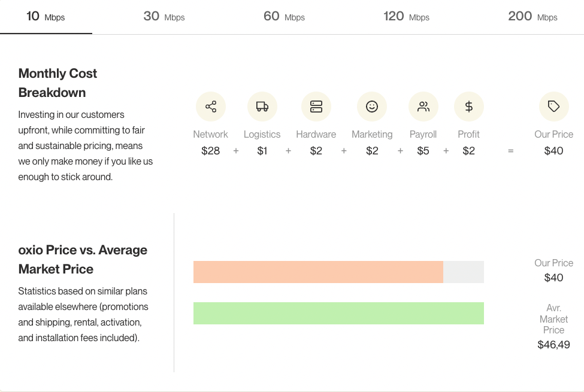Click the orange Our Price bar
Viewport: 584px width, 392px height.
318,272
